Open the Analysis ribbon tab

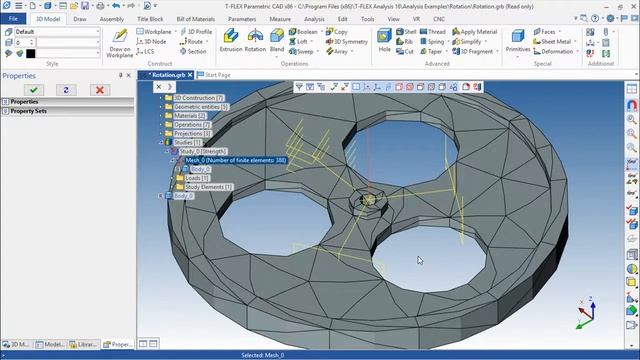[314, 19]
